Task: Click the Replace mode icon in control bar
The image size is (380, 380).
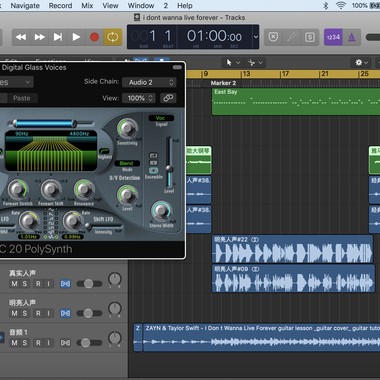Action: click(x=273, y=37)
